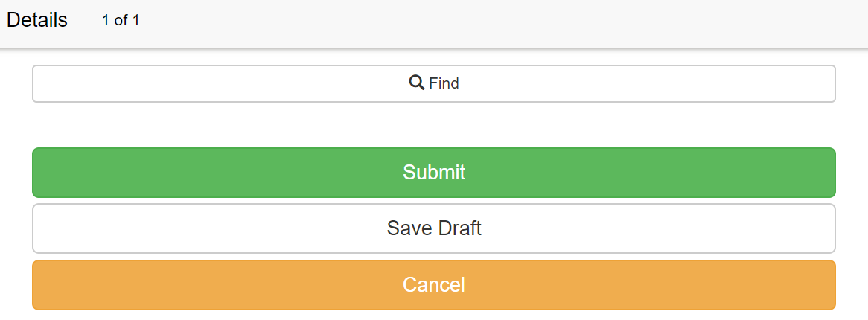Viewport: 868px width, 320px height.
Task: Select the page indicator next to Details
Action: (x=121, y=21)
